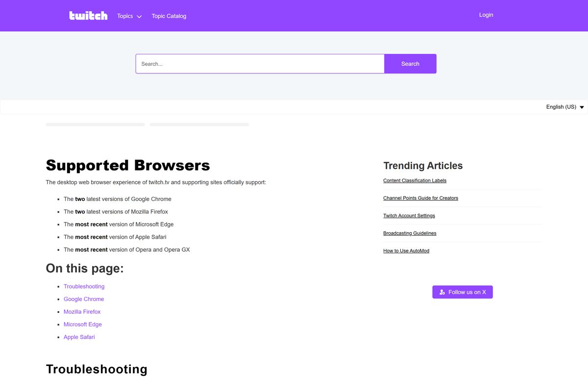Jump to Apple Safari section link
This screenshot has width=588, height=388.
[x=79, y=338]
